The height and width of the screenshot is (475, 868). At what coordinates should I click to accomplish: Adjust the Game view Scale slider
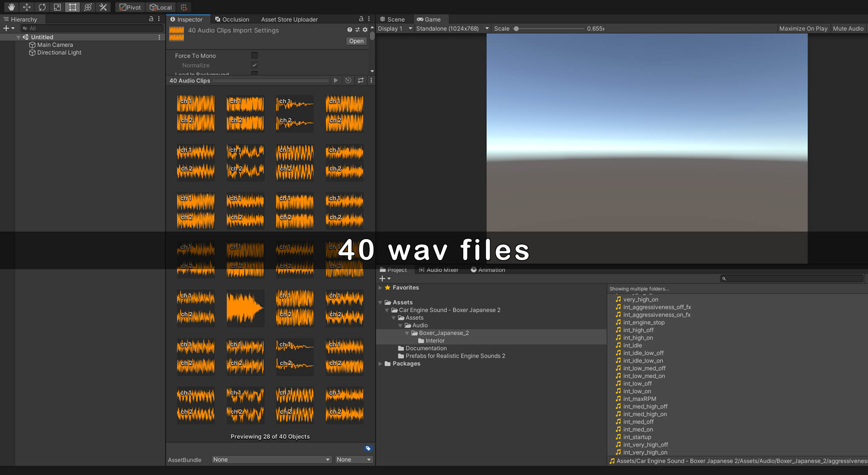tap(516, 28)
